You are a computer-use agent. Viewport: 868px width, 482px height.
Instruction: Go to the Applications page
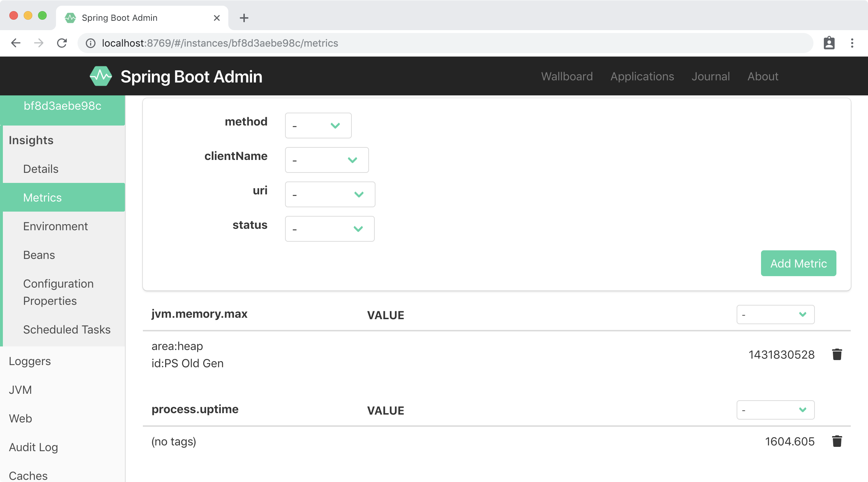point(642,76)
